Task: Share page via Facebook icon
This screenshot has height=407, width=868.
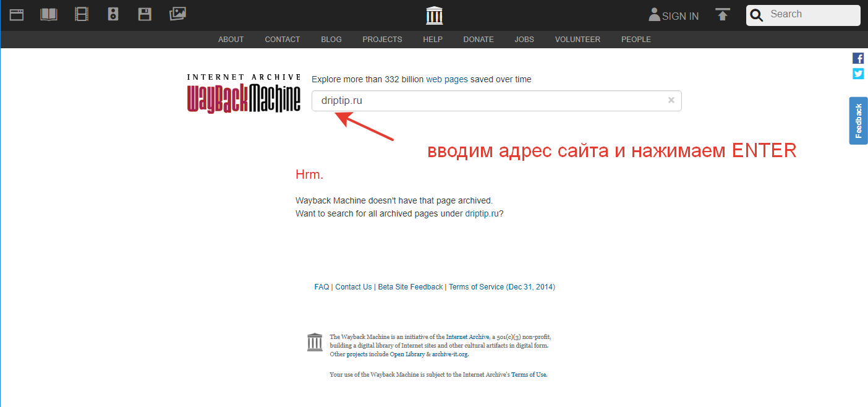Action: pos(858,58)
